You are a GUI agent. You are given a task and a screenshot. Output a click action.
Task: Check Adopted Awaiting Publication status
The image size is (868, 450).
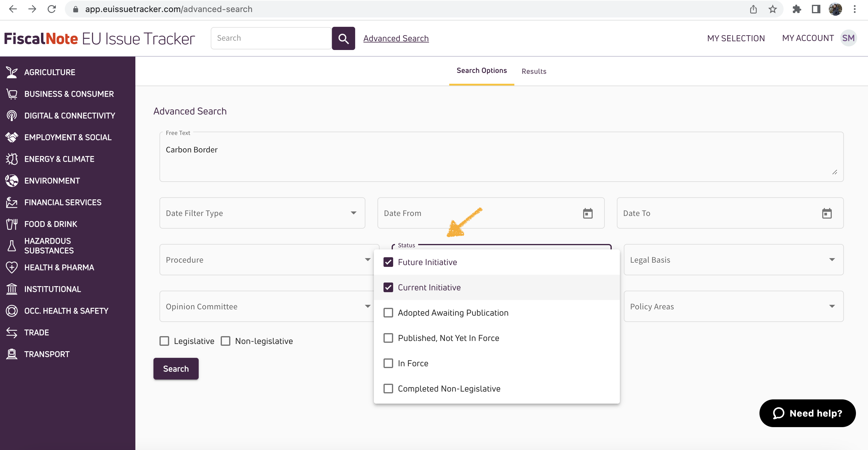click(388, 313)
